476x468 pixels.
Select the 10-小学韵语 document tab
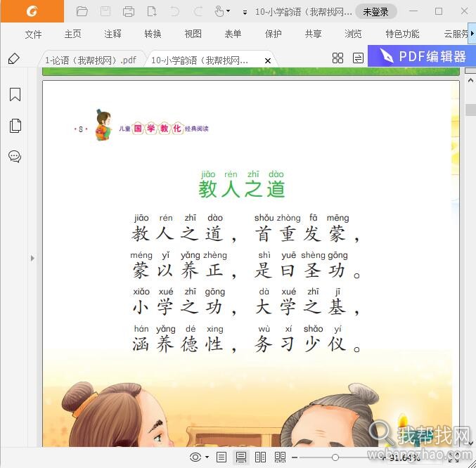click(200, 60)
